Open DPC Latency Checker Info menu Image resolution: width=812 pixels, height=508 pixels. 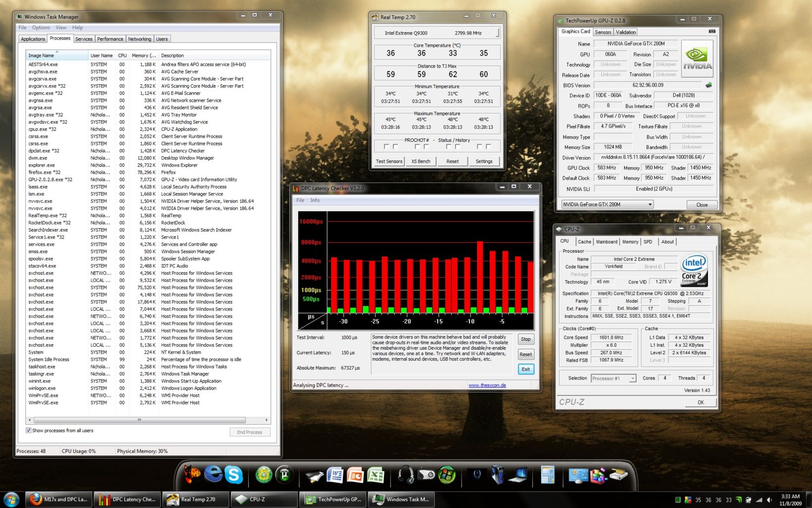[x=315, y=200]
